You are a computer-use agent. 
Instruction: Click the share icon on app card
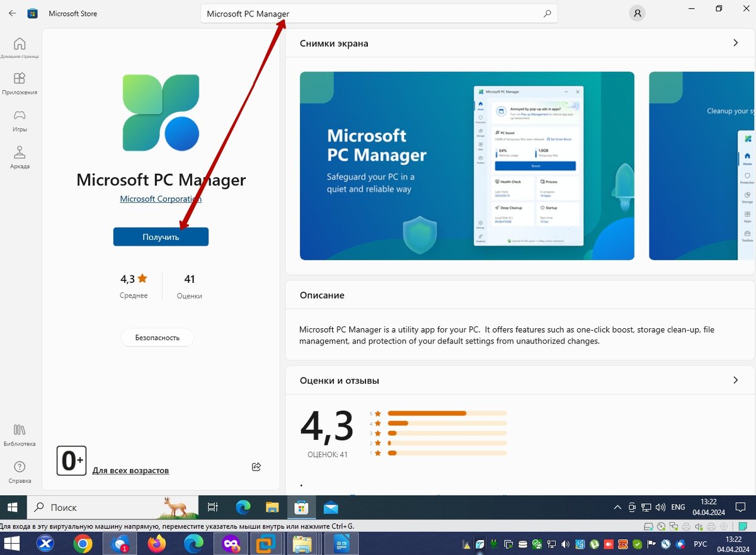point(256,467)
